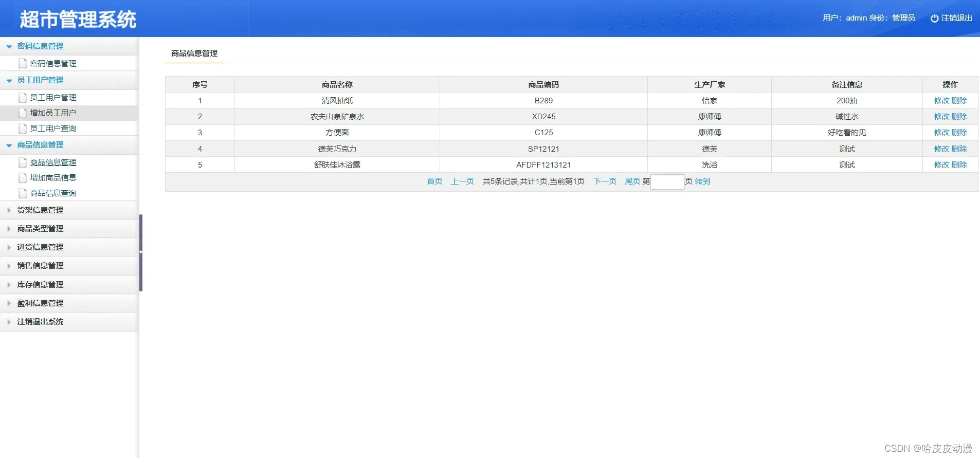Click the 德芙巧克力 product name cell

337,149
